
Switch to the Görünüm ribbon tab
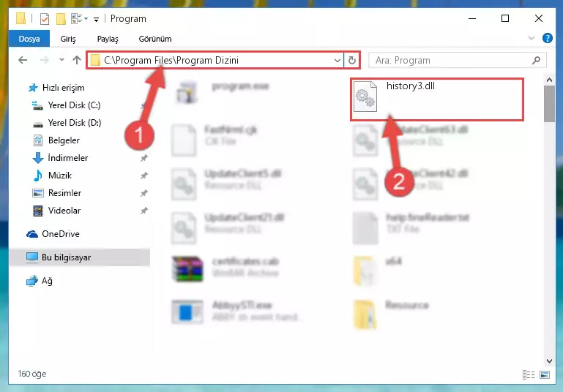click(155, 39)
